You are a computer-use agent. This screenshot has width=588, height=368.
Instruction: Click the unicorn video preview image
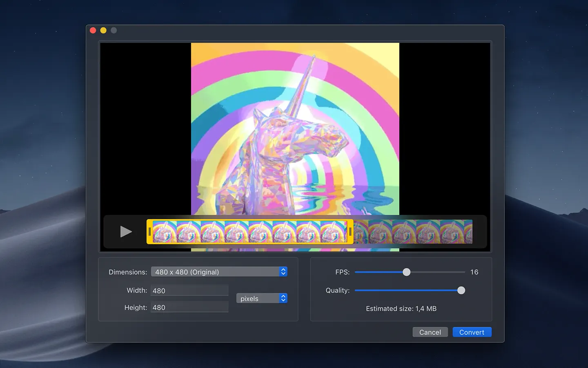295,129
